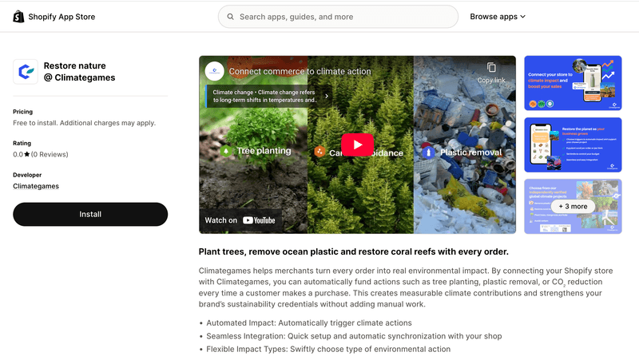Select the Developer label
This screenshot has height=364, width=639.
pyautogui.click(x=27, y=175)
